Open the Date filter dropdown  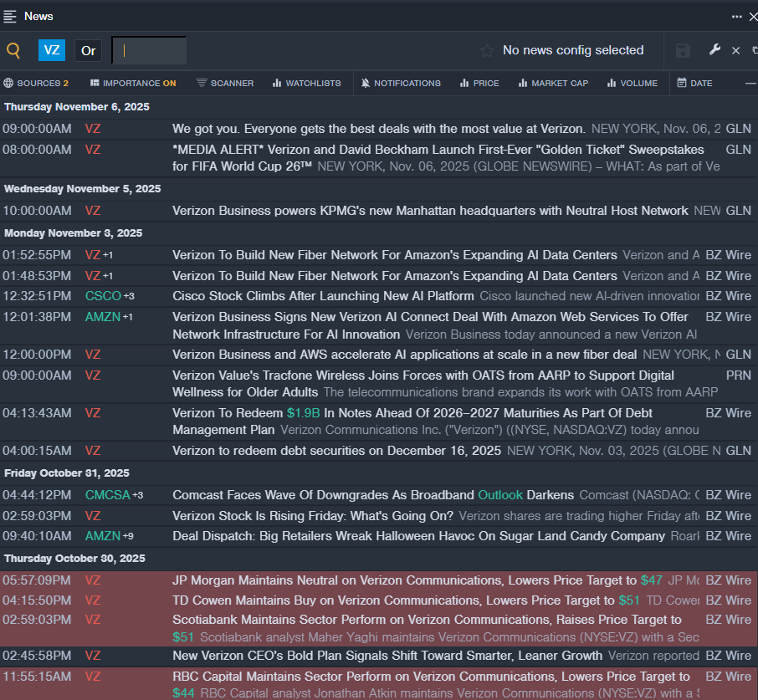[694, 83]
